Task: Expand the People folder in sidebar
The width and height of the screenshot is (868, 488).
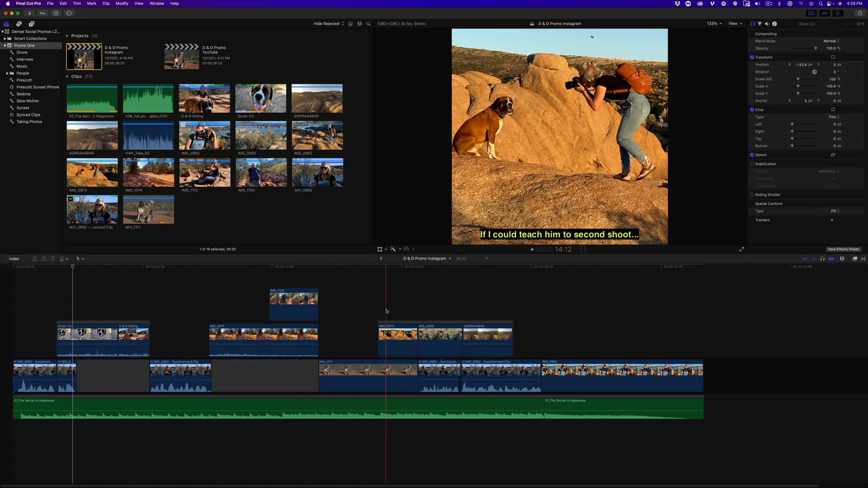Action: (x=7, y=73)
